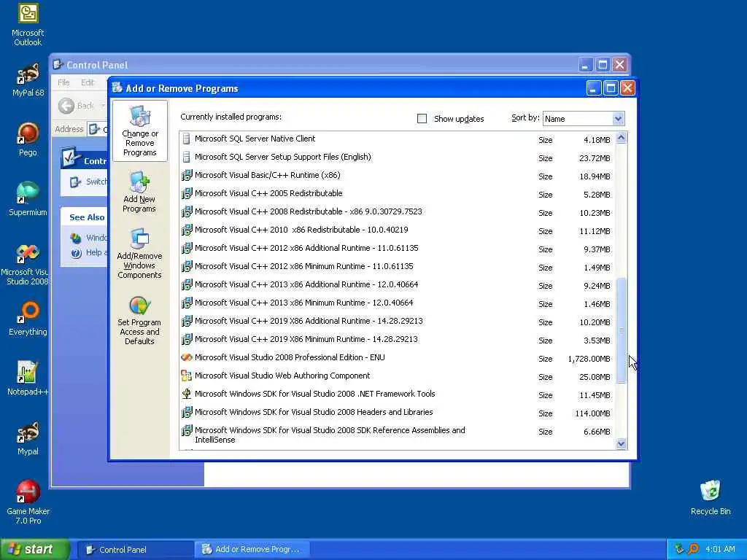
Task: Select Change or Remove Programs sidebar icon
Action: click(139, 131)
